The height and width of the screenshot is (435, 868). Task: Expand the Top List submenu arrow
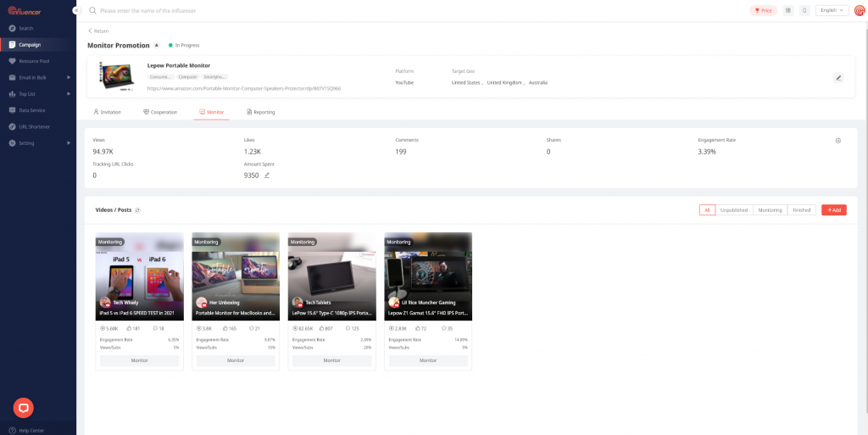pos(69,94)
